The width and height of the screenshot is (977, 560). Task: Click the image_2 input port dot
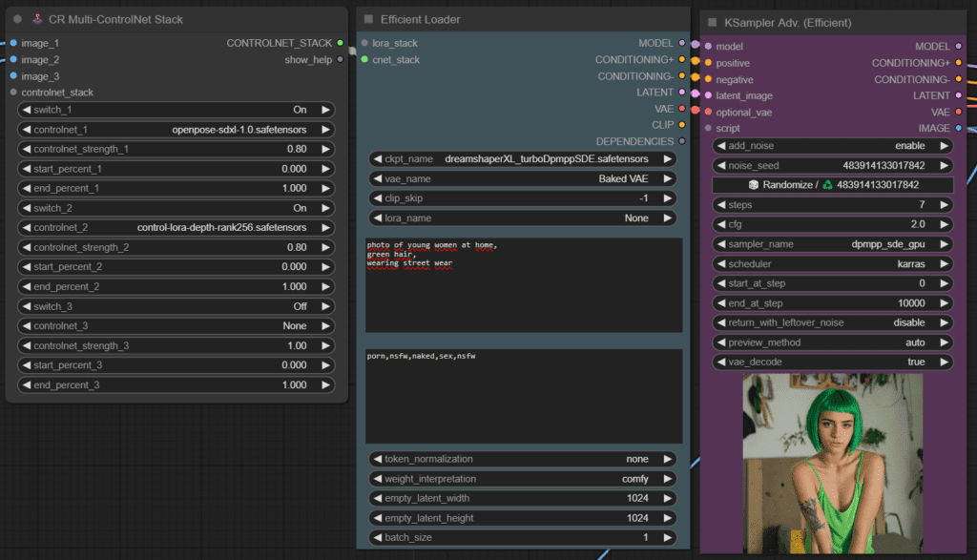(13, 60)
